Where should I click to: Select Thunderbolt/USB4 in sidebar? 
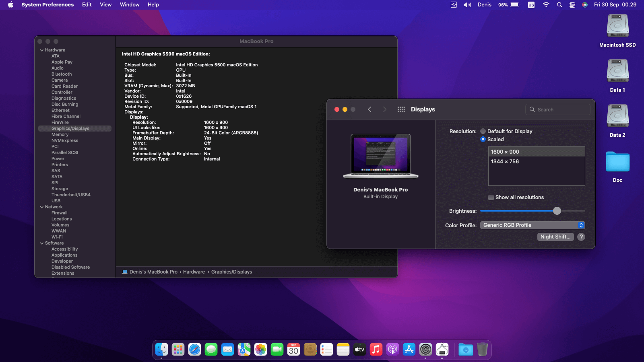tap(71, 195)
